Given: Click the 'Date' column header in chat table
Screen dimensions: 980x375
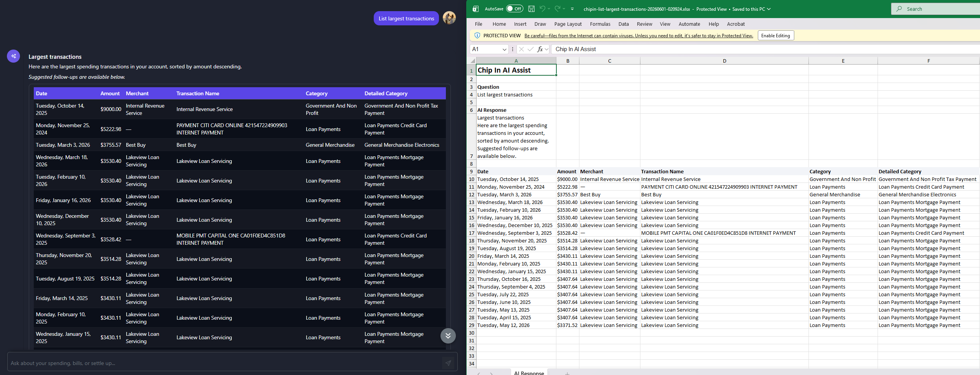Looking at the screenshot, I should [x=41, y=93].
